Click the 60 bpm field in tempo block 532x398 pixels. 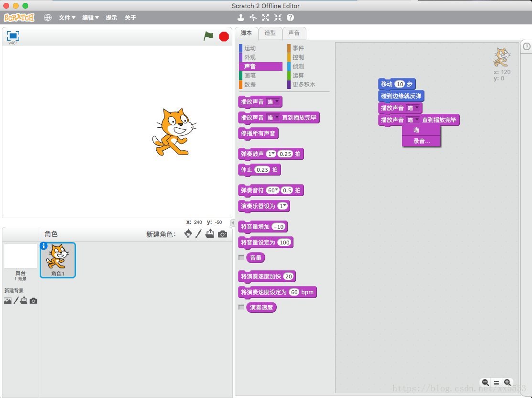tap(294, 292)
